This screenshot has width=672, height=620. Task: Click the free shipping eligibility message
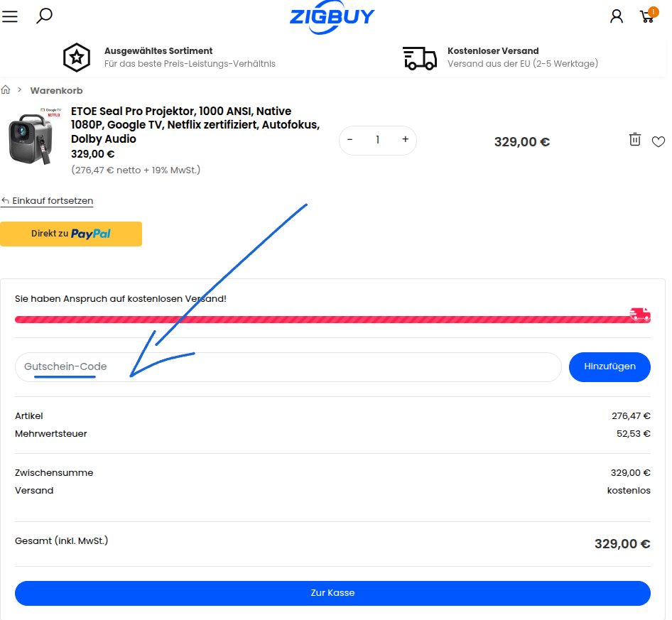click(x=121, y=299)
